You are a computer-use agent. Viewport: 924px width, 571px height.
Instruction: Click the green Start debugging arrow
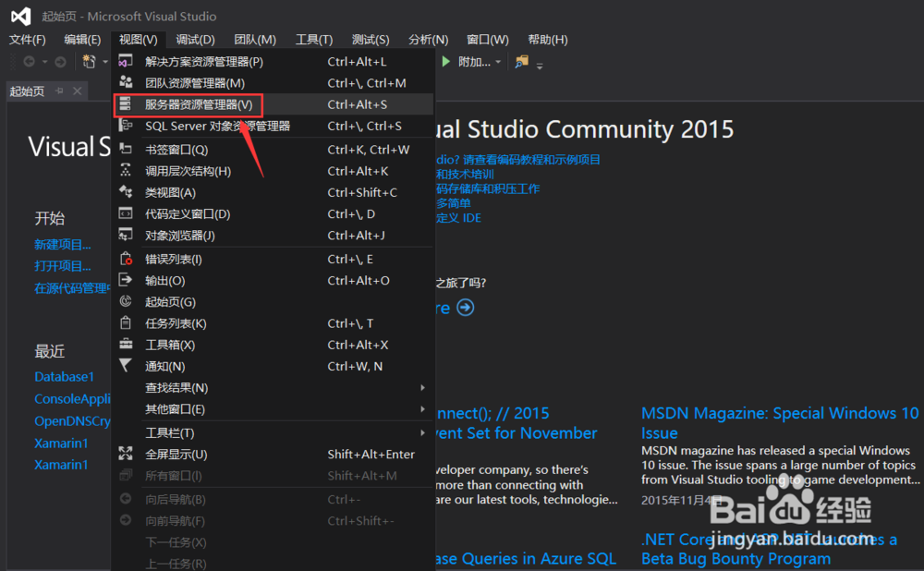coord(446,61)
